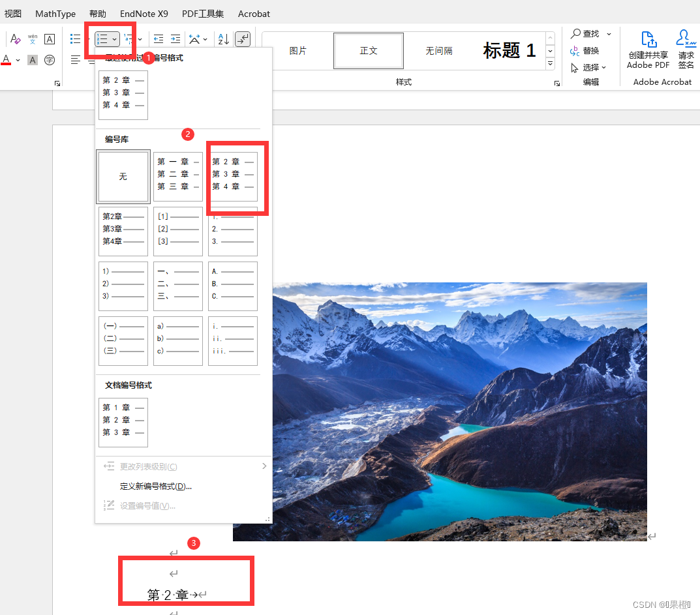Open the MathType tab
Viewport: 700px width, 615px height.
55,14
